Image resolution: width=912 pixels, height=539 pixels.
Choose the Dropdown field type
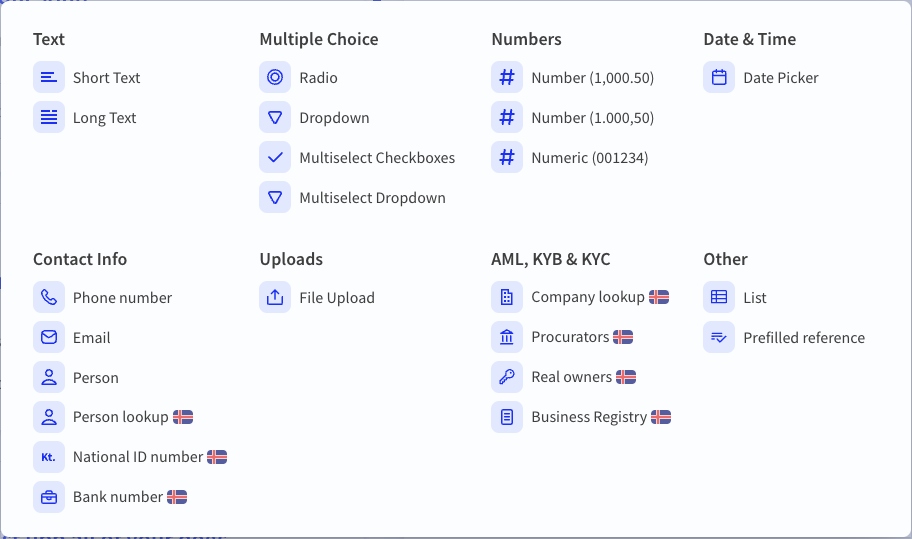pos(334,118)
